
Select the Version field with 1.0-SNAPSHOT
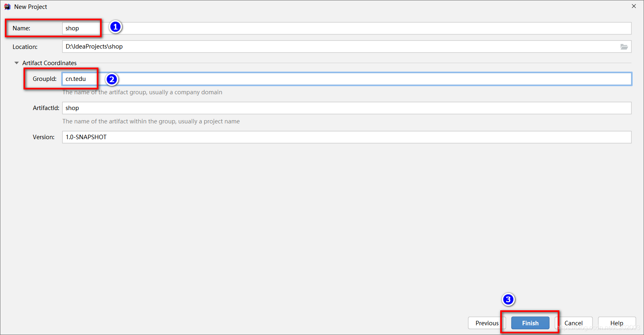tap(347, 137)
